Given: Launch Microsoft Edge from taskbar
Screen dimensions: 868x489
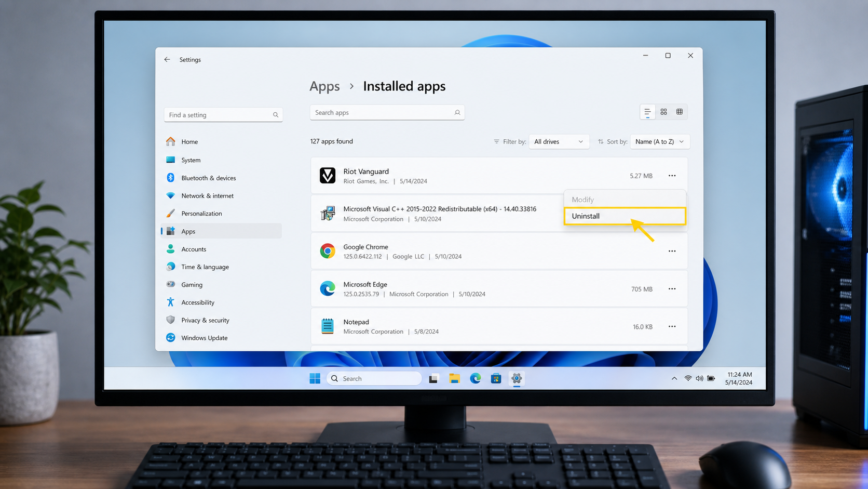Looking at the screenshot, I should [475, 378].
